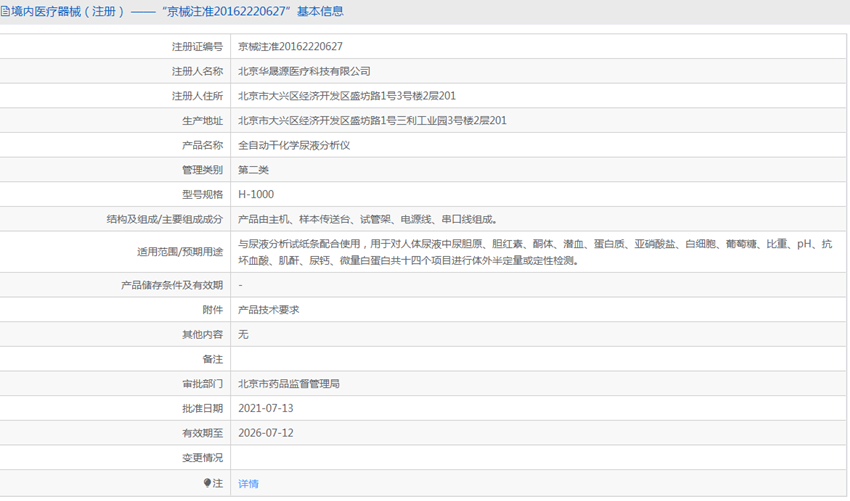850x501 pixels.
Task: Select 无 in the 其他内容 row
Action: [243, 335]
